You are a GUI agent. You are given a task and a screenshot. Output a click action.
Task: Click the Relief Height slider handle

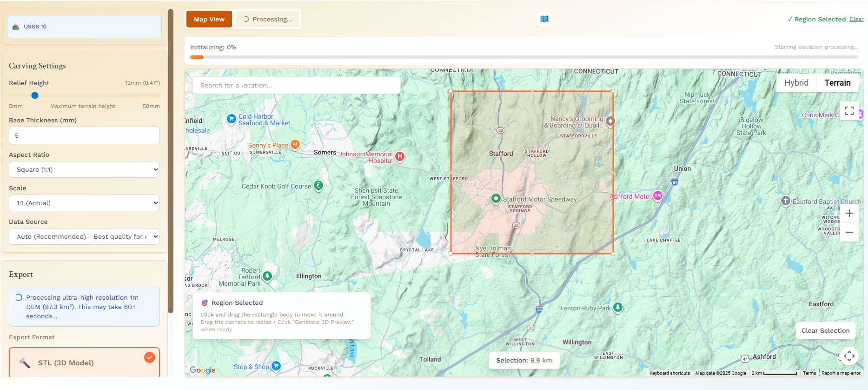coord(35,95)
